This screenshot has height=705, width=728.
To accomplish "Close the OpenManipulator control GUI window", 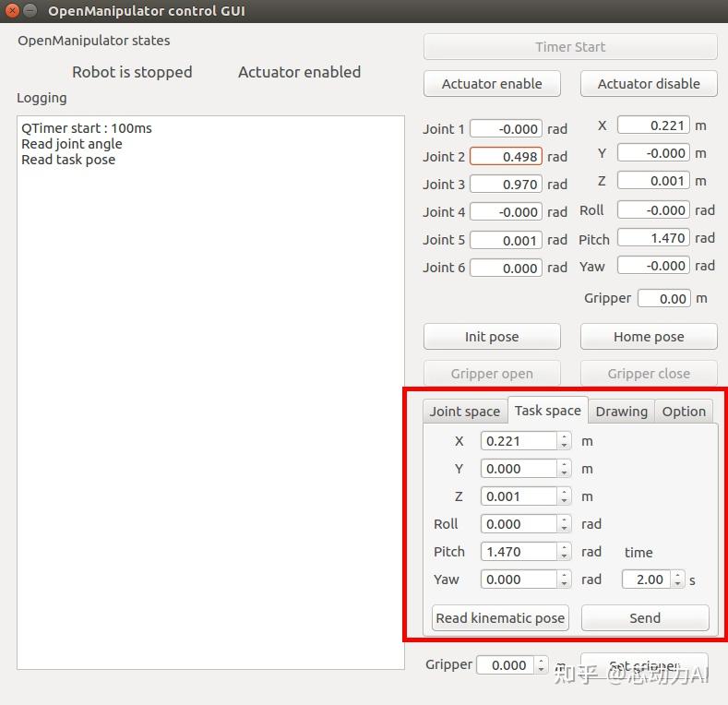I will (x=12, y=11).
